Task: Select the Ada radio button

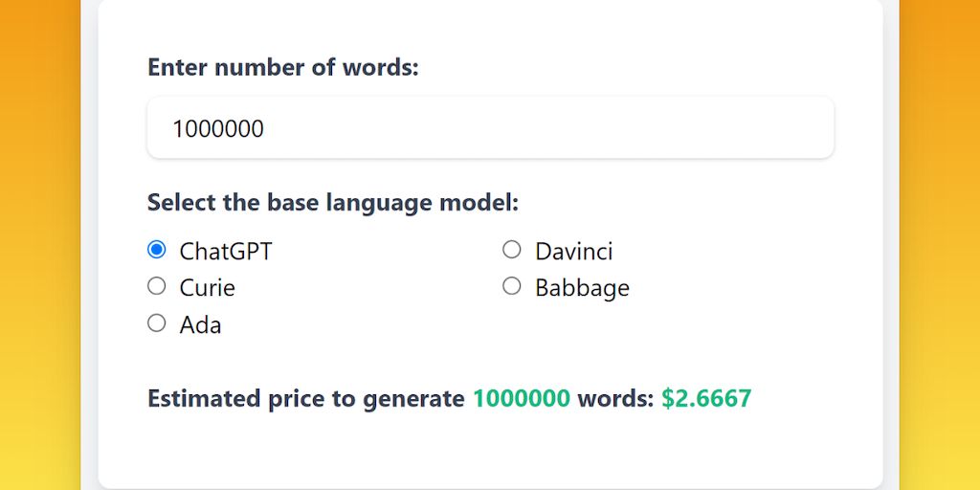Action: [157, 323]
